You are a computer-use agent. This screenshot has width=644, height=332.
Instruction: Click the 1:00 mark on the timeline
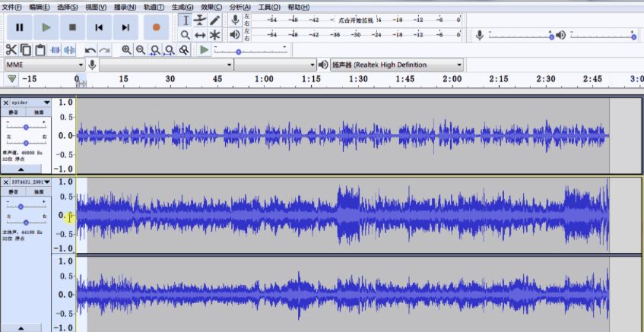click(x=264, y=79)
